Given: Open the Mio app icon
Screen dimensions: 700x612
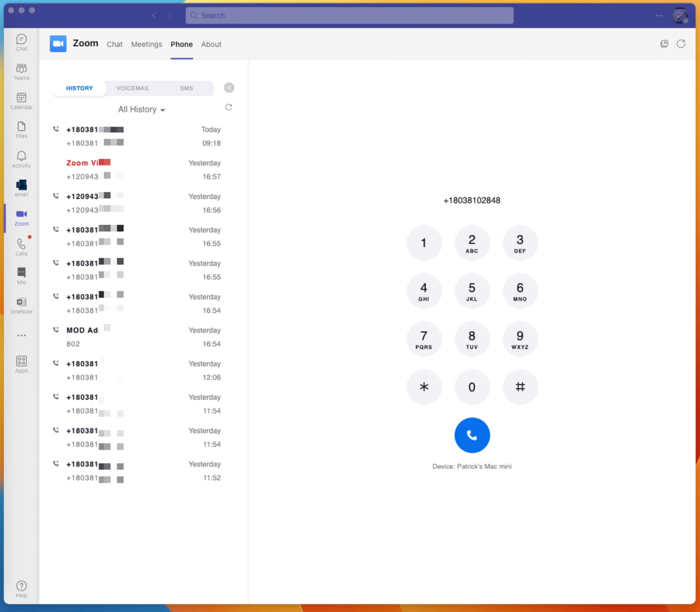Looking at the screenshot, I should 21,276.
